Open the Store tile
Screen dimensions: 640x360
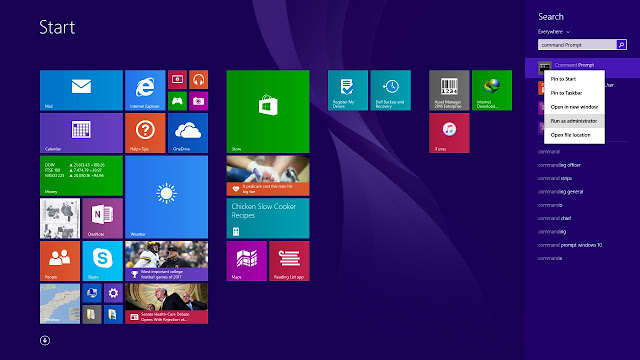(x=268, y=111)
